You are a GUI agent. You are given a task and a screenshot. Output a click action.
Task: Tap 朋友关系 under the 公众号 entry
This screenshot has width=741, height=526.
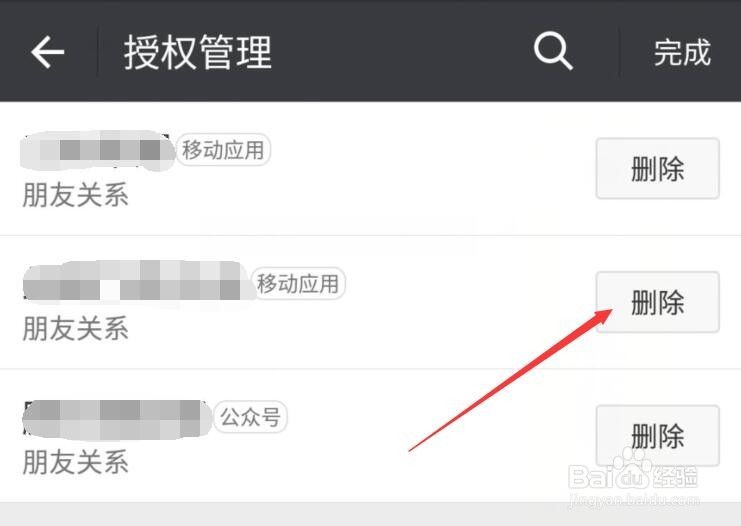click(x=76, y=461)
